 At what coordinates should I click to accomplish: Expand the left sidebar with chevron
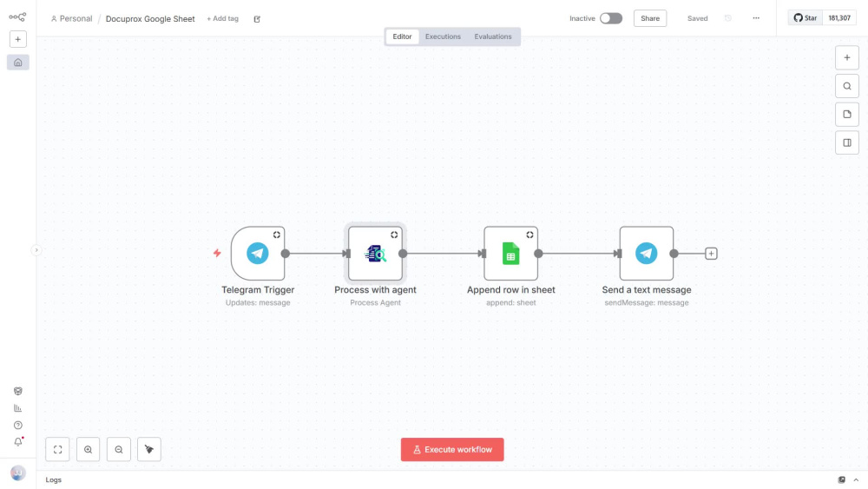click(x=36, y=250)
